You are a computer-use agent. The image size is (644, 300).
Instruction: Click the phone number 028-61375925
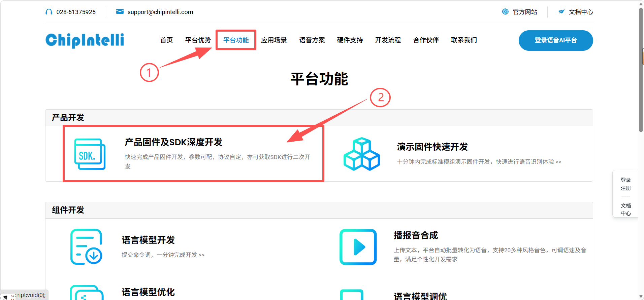(76, 12)
